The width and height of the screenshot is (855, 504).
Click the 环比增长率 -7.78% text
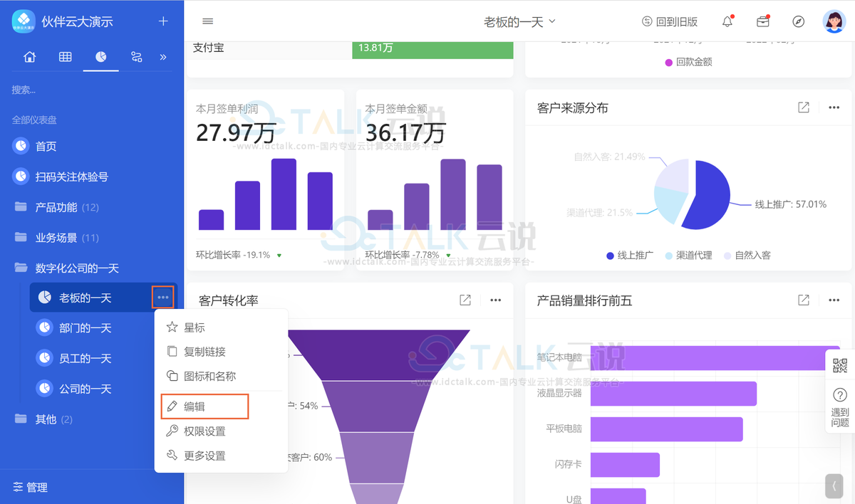click(x=402, y=254)
